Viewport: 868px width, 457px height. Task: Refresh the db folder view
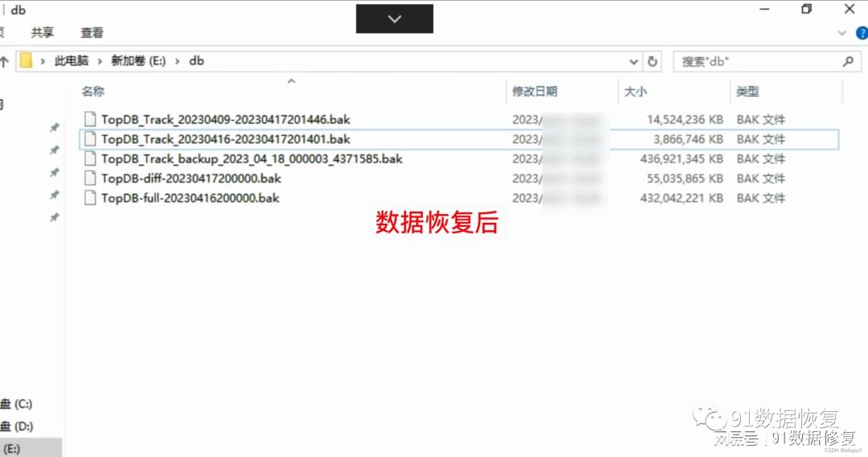click(x=652, y=61)
